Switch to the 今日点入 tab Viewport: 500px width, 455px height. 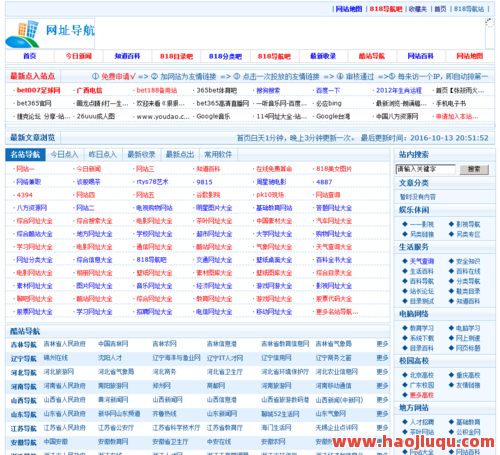pos(64,154)
